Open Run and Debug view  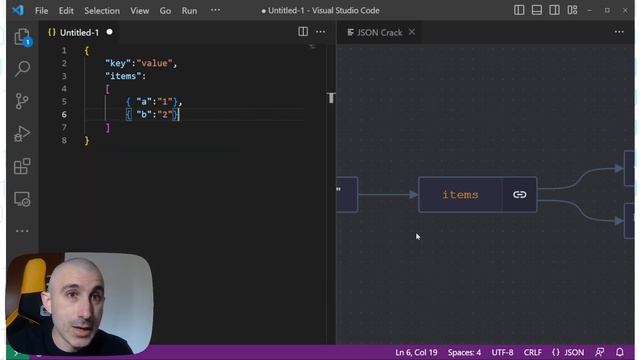click(22, 133)
